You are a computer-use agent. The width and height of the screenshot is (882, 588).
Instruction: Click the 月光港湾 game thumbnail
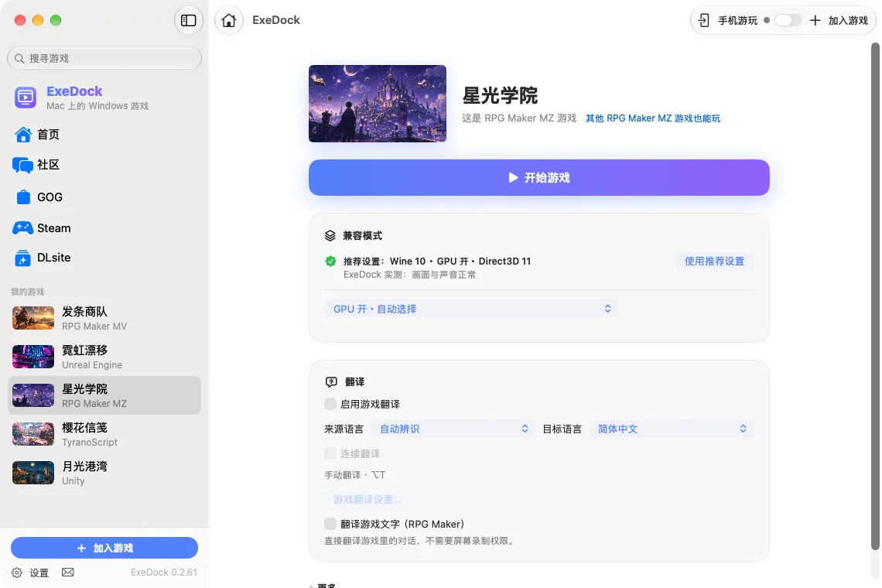click(33, 473)
